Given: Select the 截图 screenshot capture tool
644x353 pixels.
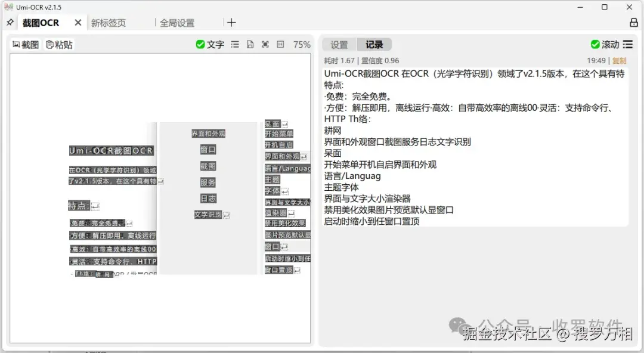Looking at the screenshot, I should (25, 44).
